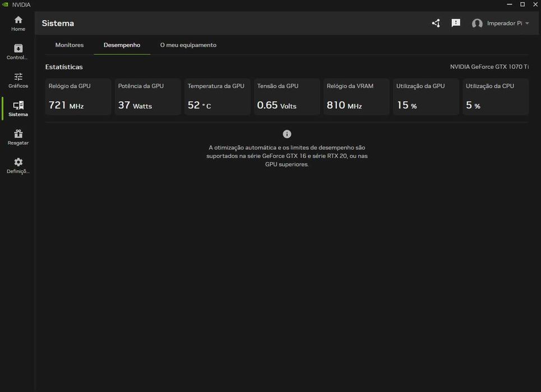
Task: Click the user avatar icon
Action: tap(477, 24)
